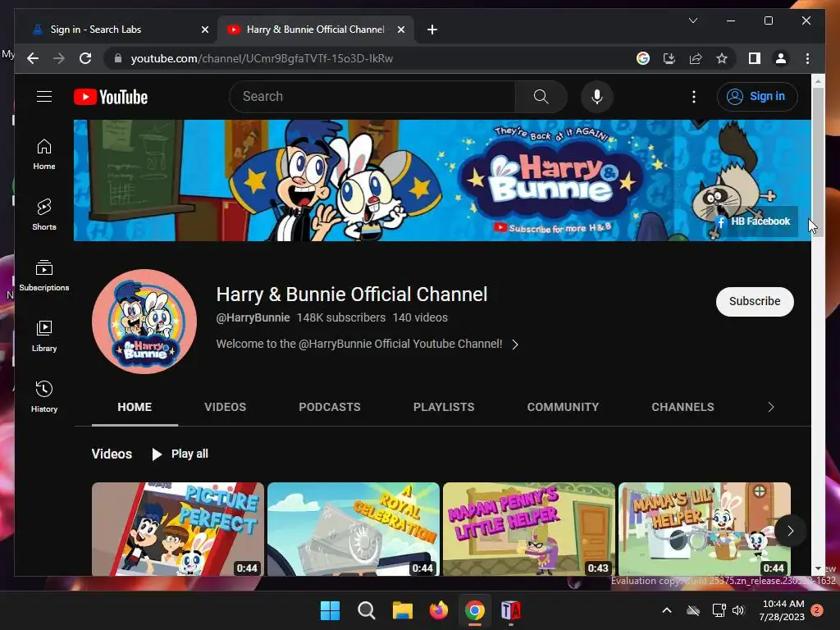
Task: Open History in the sidebar
Action: click(44, 396)
